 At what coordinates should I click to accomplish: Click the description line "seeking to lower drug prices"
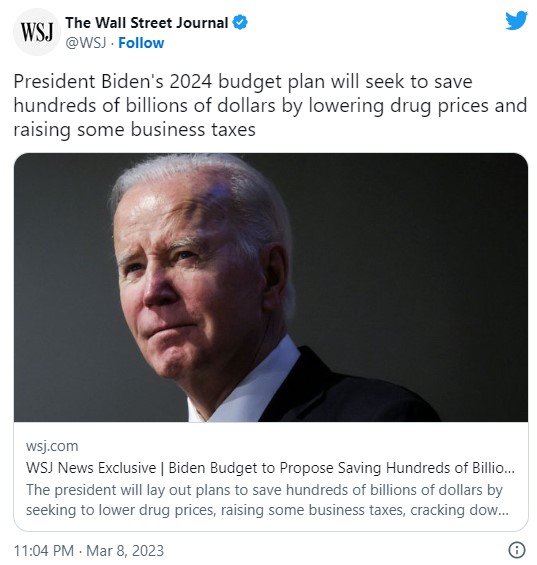(x=267, y=510)
